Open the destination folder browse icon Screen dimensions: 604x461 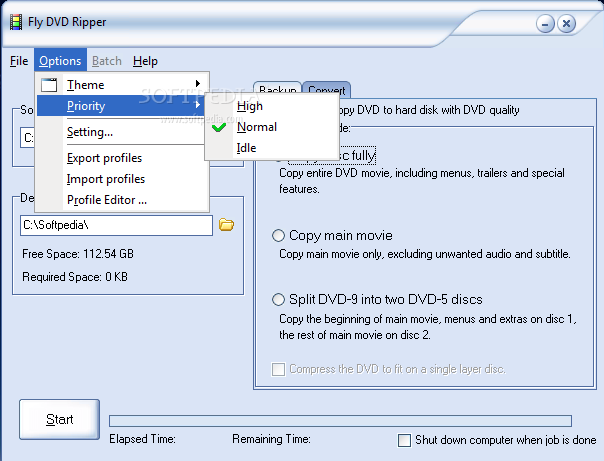point(226,225)
